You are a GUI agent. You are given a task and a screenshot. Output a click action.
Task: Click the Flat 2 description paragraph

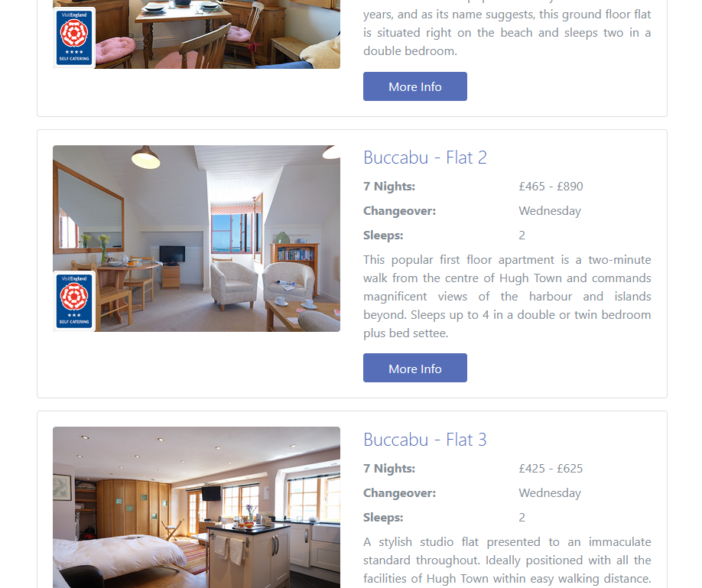pos(507,297)
